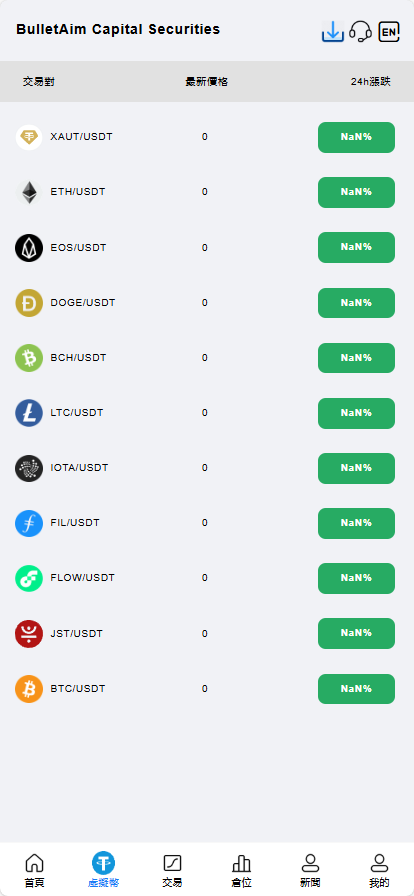The width and height of the screenshot is (414, 896).
Task: Select the FLOW/USDT pair row
Action: (207, 578)
